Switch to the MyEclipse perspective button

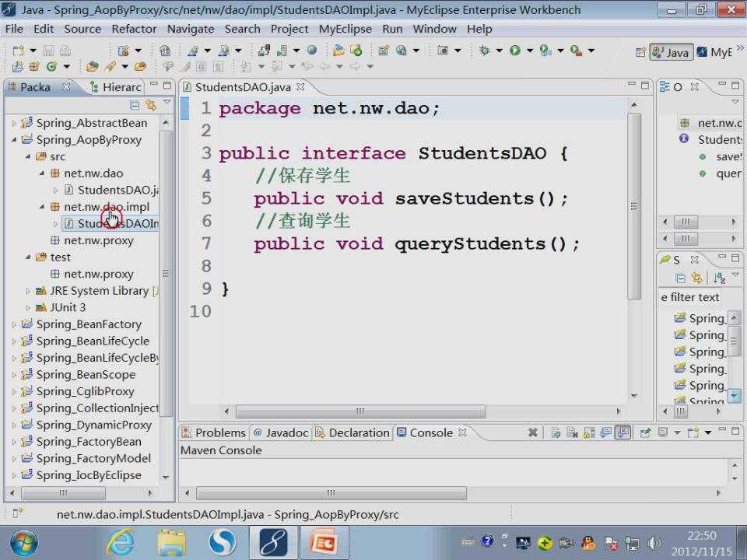click(x=714, y=52)
